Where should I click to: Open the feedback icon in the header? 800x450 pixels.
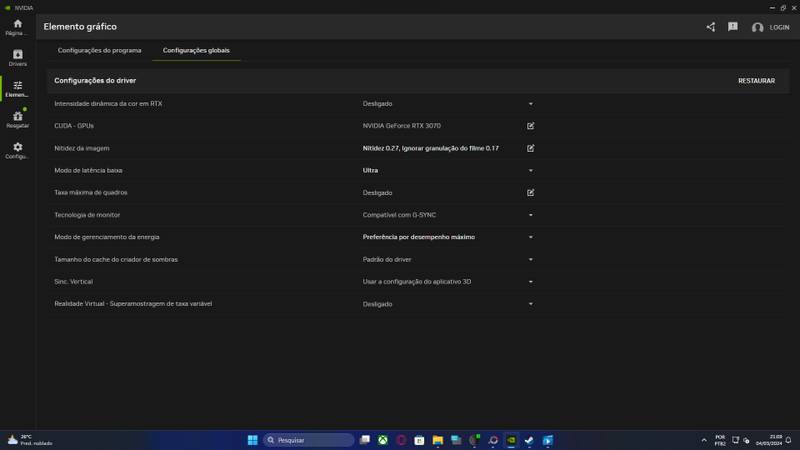tap(733, 27)
